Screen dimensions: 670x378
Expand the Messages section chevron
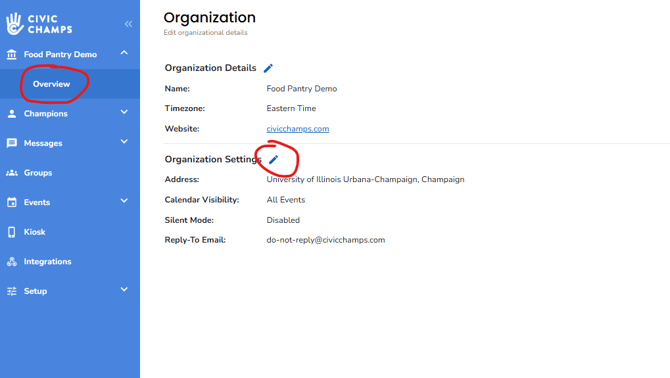[x=124, y=142]
